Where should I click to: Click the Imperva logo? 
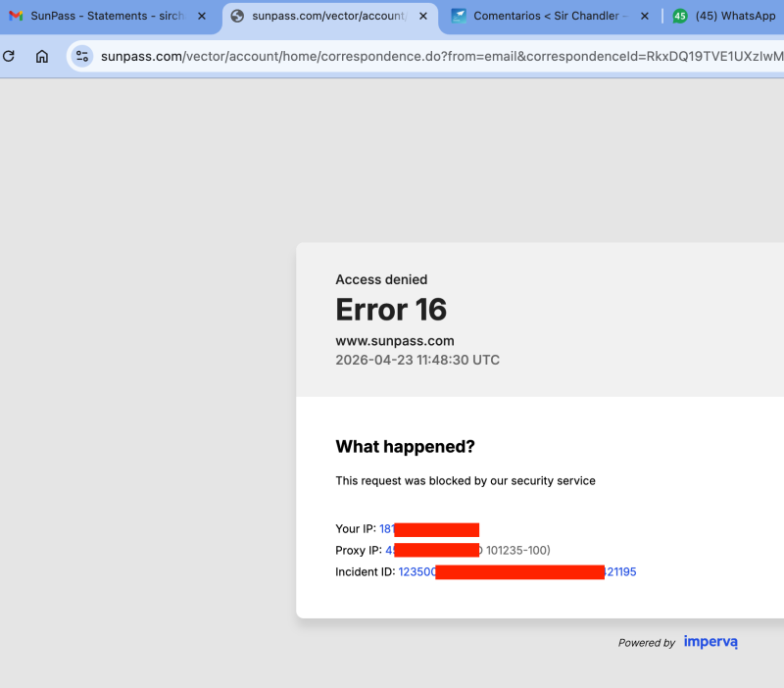710,642
